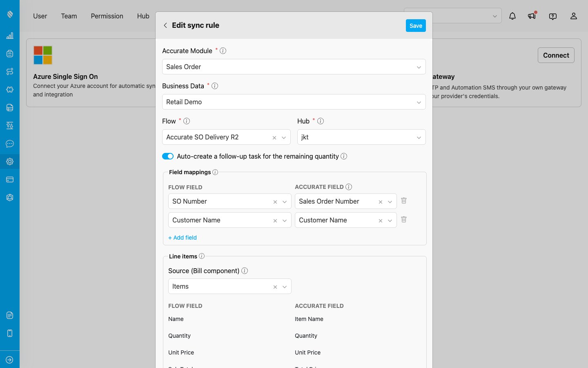The width and height of the screenshot is (588, 368).
Task: Open the notifications bell icon
Action: (x=512, y=16)
